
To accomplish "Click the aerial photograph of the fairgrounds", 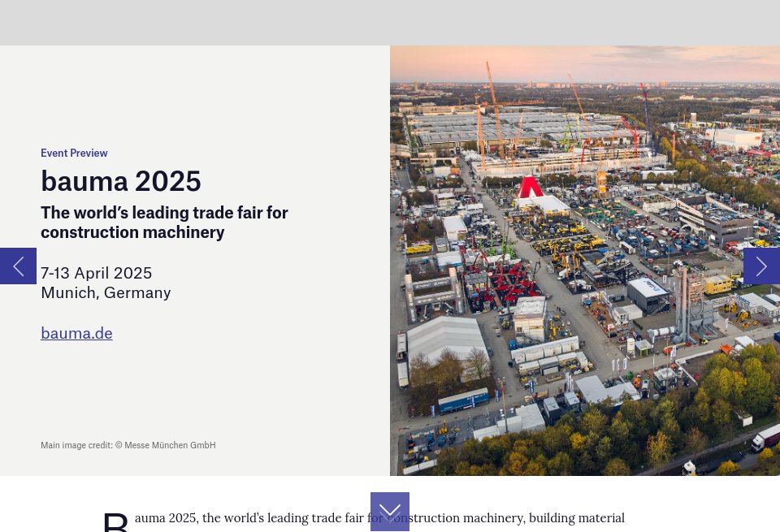I will (585, 260).
